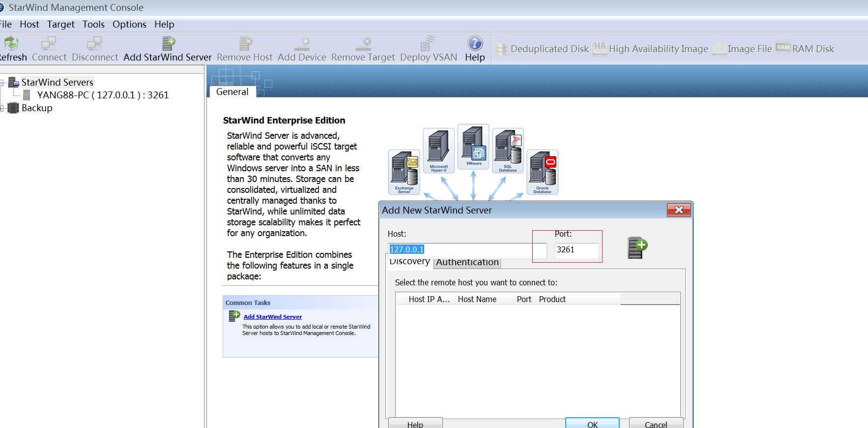Open the Target menu
Screen dimensions: 868x428
click(61, 24)
